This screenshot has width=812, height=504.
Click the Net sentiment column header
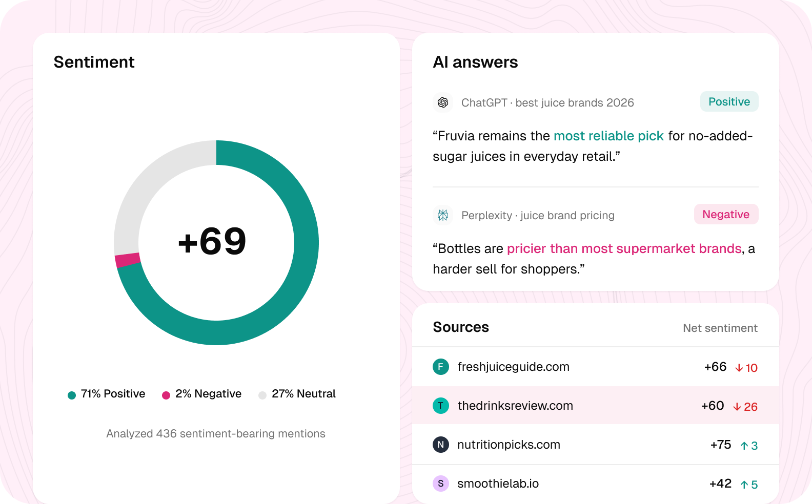(720, 328)
